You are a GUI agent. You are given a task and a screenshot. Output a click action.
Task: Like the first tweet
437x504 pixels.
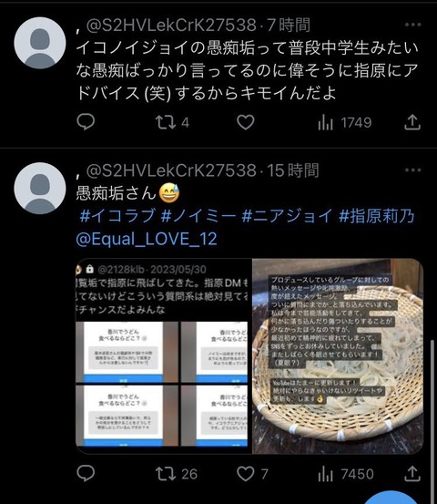pos(246,122)
